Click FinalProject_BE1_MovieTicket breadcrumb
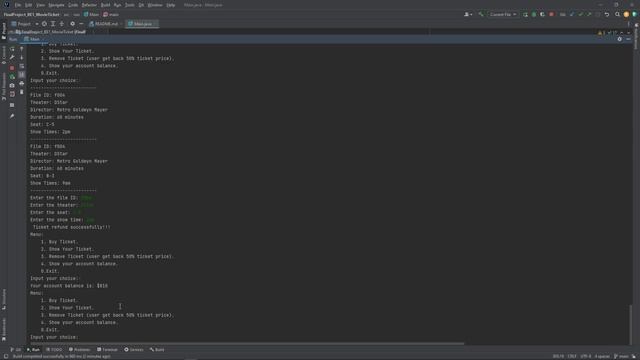640x360 pixels. click(x=31, y=14)
